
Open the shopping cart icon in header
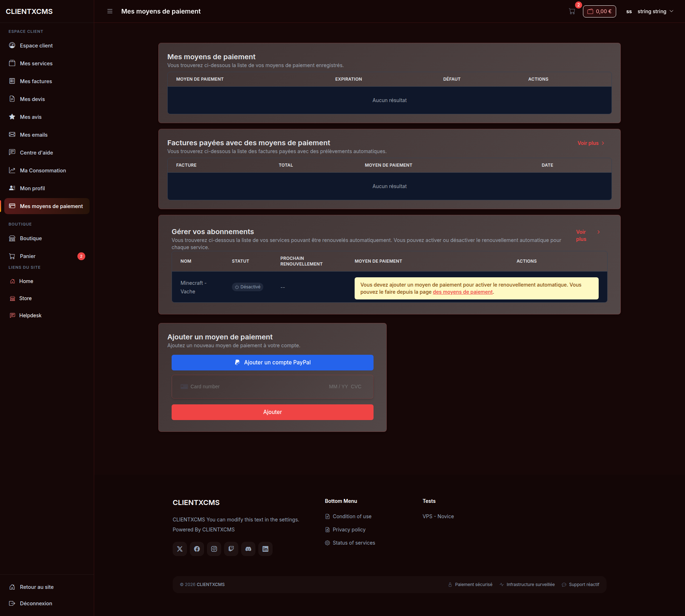click(x=572, y=11)
